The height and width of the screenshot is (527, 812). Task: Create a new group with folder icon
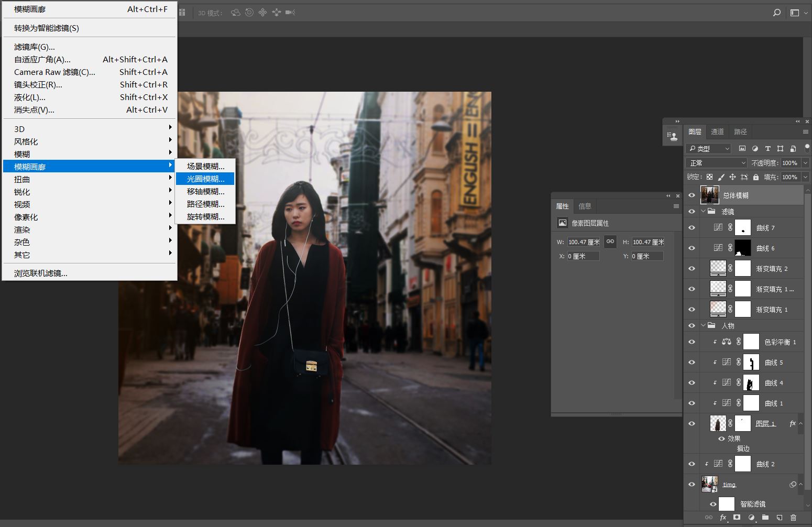pyautogui.click(x=765, y=518)
